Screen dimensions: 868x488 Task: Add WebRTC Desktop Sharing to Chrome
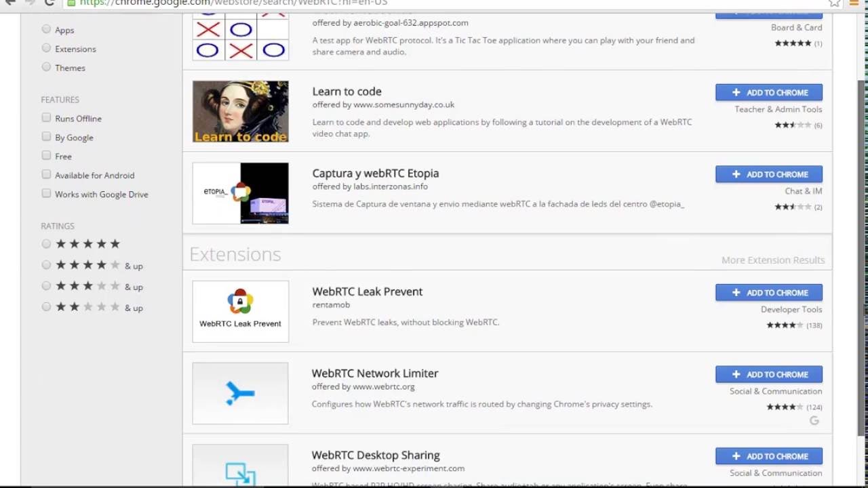769,456
